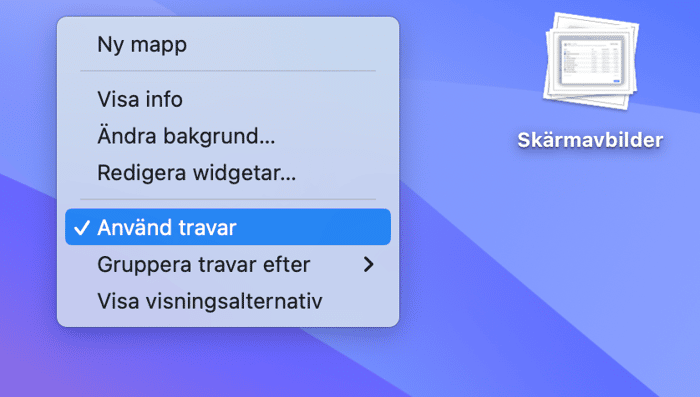This screenshot has height=397, width=700.
Task: Select Visa info menu entry
Action: [x=228, y=99]
